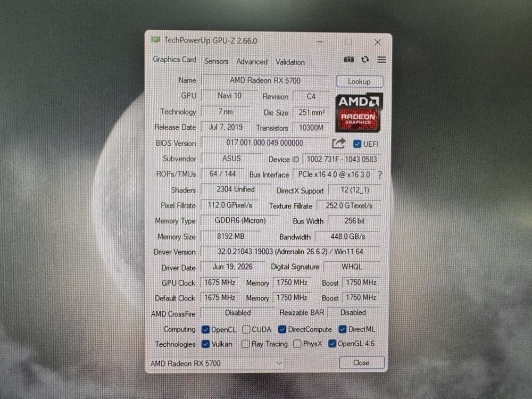Click the Subvendor value ASUS

click(x=232, y=159)
